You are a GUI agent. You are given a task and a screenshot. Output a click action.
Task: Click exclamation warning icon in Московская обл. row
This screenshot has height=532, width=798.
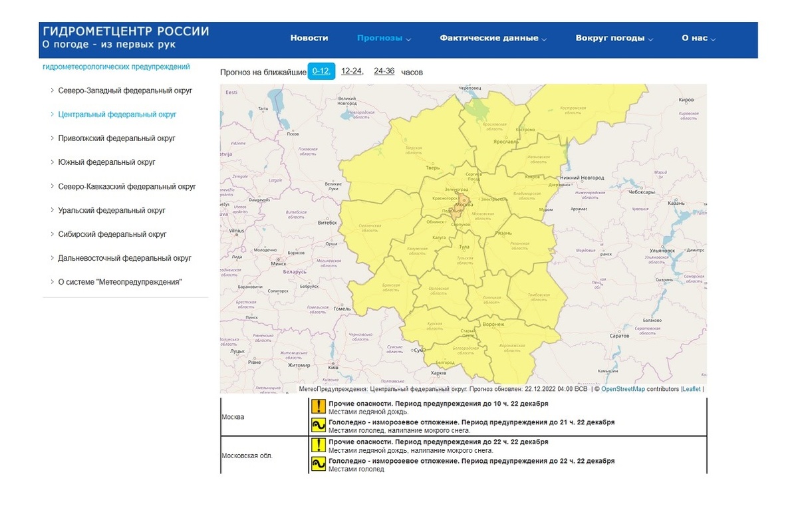click(x=319, y=445)
